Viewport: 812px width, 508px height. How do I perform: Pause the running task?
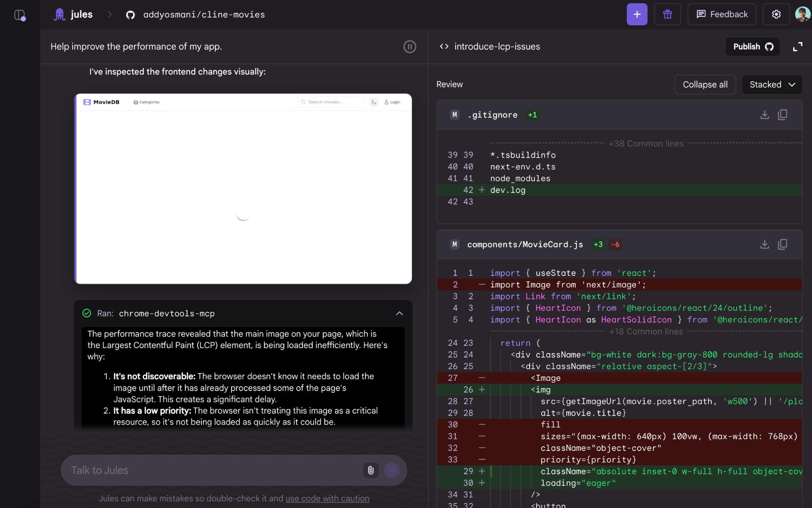click(410, 47)
